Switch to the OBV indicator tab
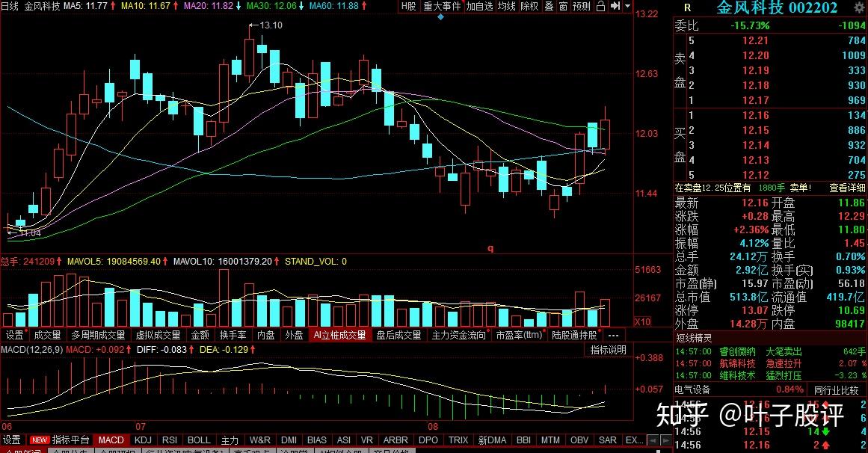Viewport: 868px width, 453px height. pyautogui.click(x=579, y=440)
